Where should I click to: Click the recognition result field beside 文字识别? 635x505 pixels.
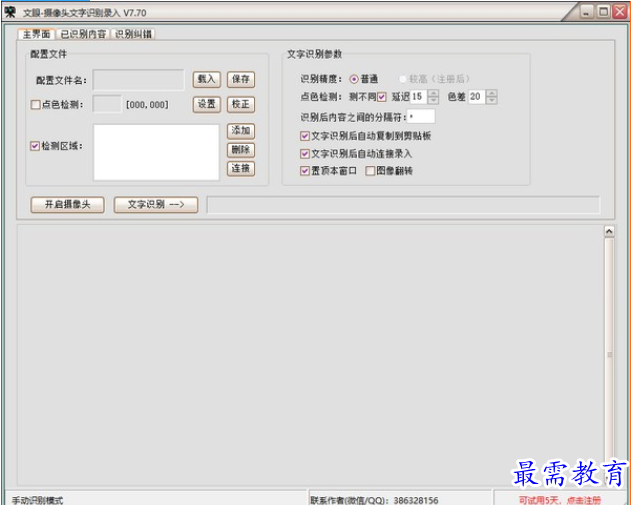[403, 205]
